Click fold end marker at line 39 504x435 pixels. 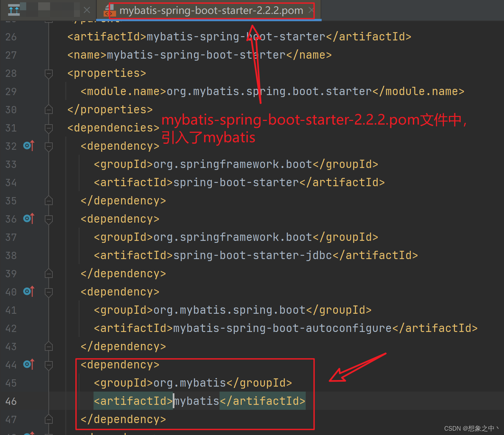click(49, 273)
